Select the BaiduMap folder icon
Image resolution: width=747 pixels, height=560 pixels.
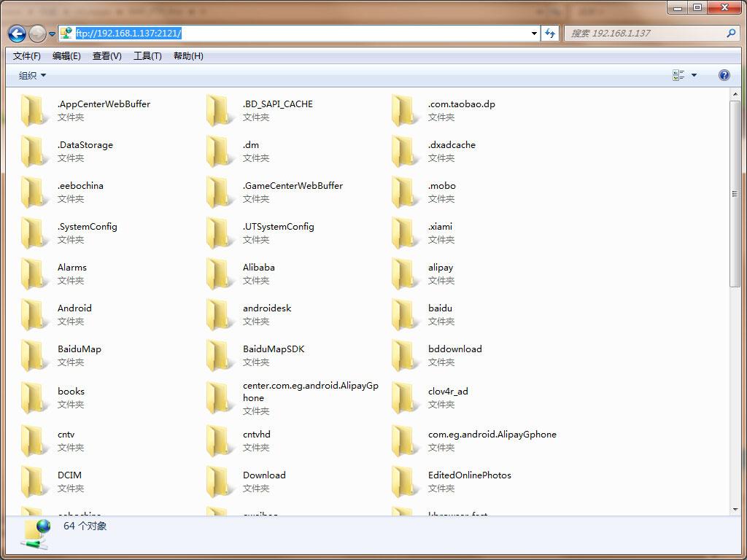34,355
